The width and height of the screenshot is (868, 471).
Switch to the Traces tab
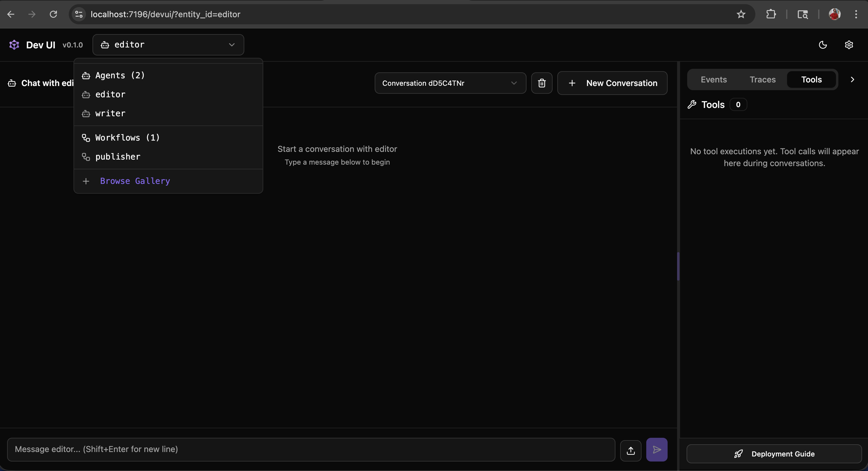coord(762,79)
